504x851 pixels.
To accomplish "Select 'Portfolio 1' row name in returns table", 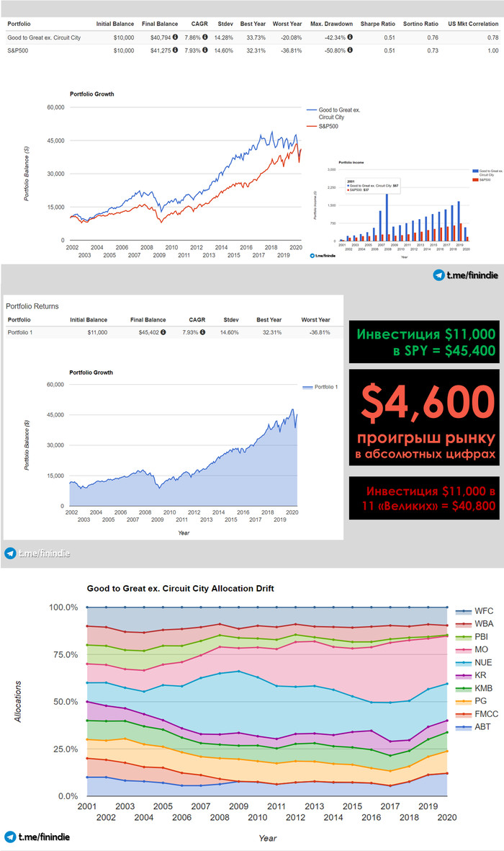I will [x=19, y=332].
